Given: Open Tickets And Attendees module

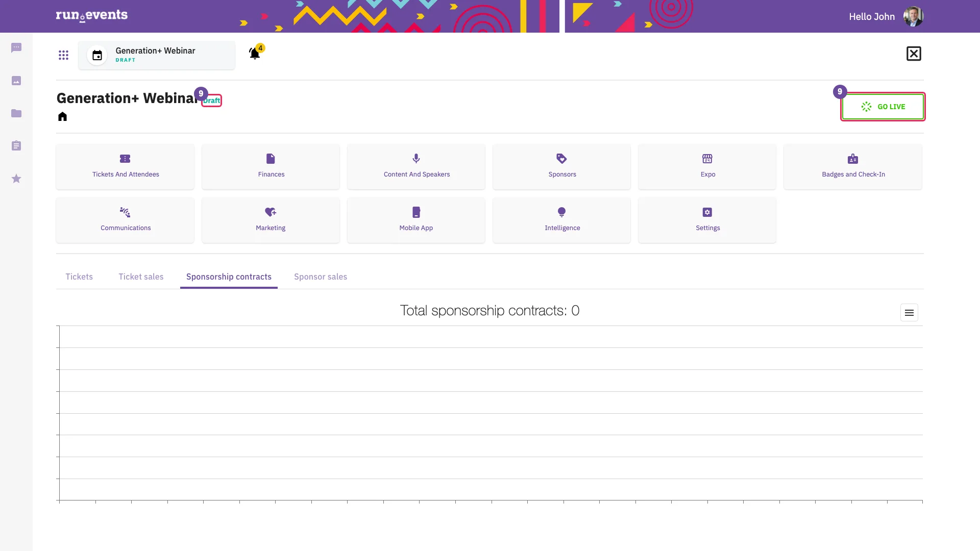Looking at the screenshot, I should tap(125, 166).
